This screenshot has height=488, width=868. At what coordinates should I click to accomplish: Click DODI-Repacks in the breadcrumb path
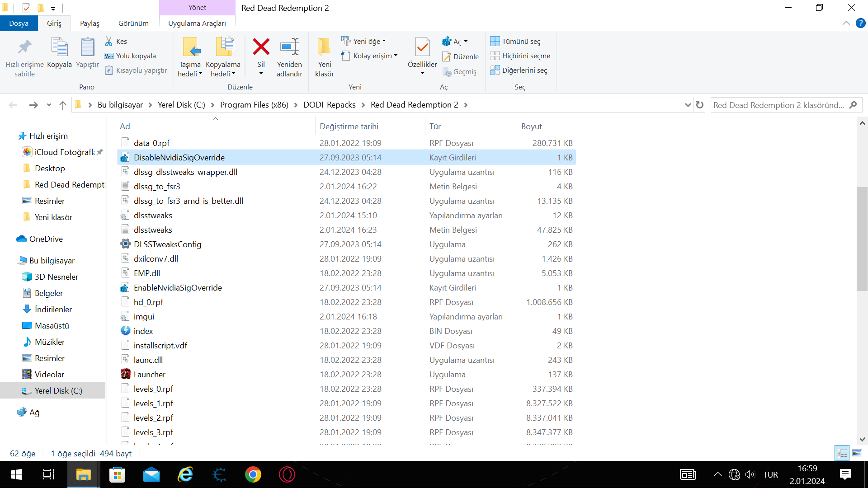[329, 105]
